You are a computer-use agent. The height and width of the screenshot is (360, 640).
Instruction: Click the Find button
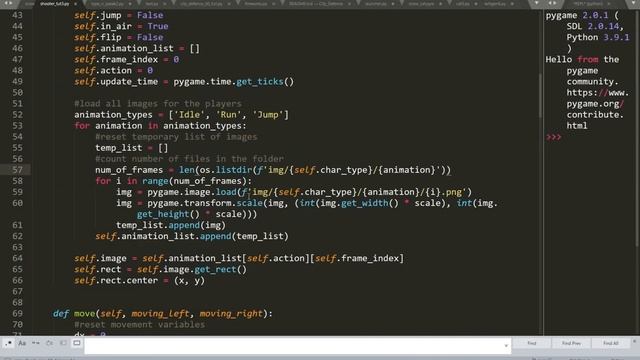tap(531, 343)
